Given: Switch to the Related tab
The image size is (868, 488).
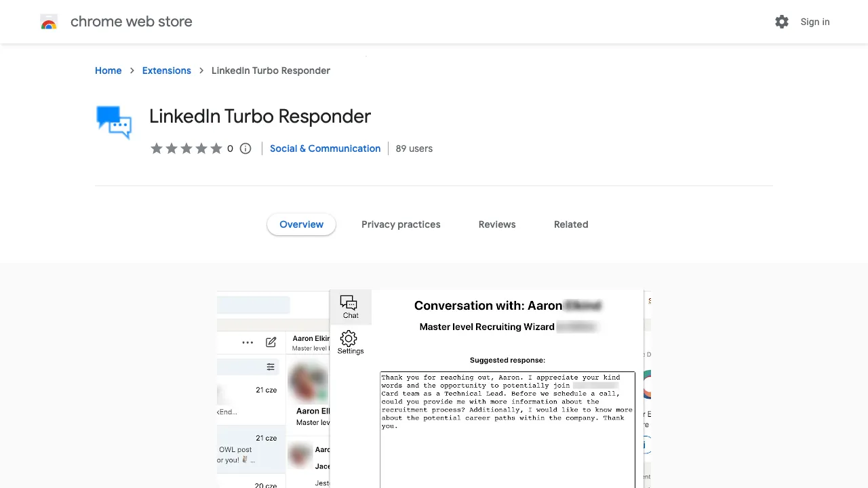Looking at the screenshot, I should (x=571, y=224).
